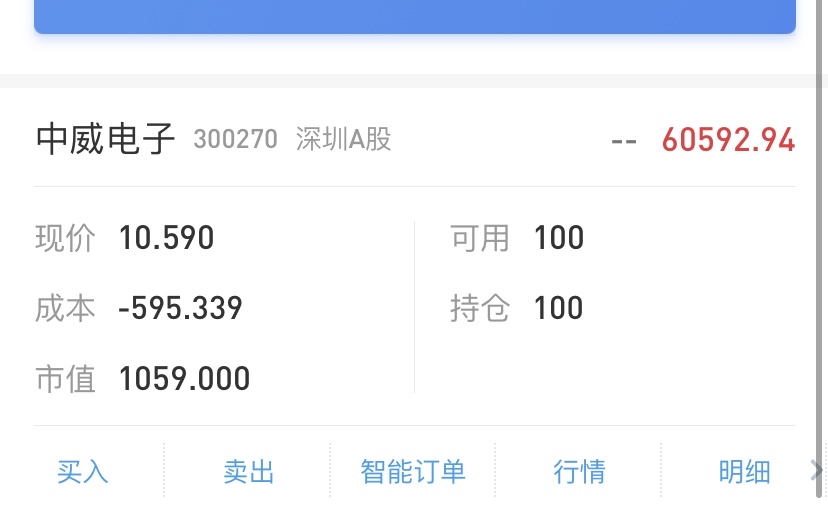This screenshot has width=828, height=510.
Task: Select the 中威电子 stock name
Action: 105,139
